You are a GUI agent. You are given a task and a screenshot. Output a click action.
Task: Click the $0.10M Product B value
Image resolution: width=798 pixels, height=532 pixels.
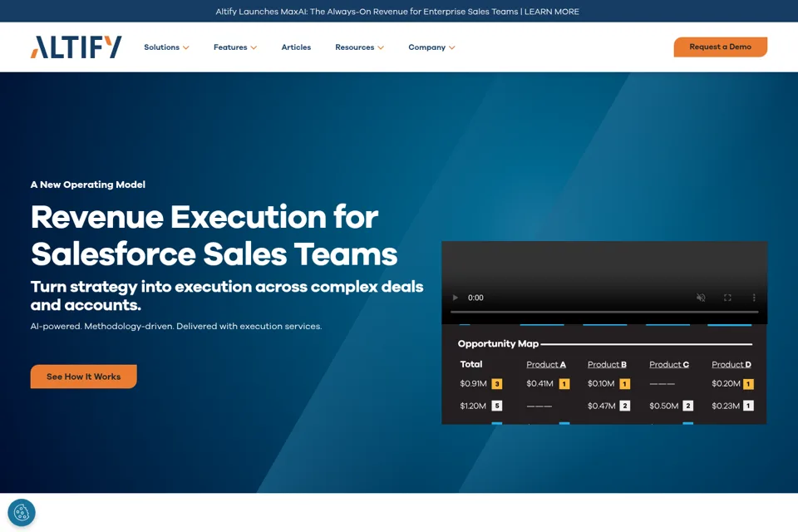pos(600,383)
